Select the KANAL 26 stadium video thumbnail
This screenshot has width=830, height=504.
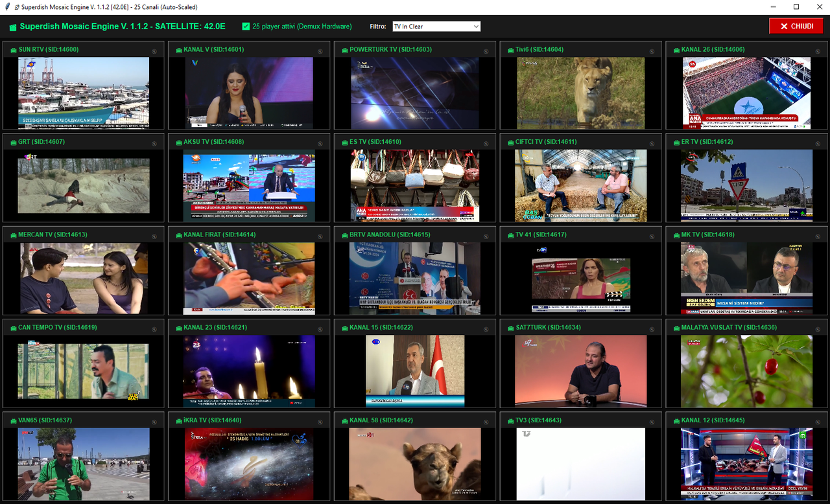click(x=746, y=93)
